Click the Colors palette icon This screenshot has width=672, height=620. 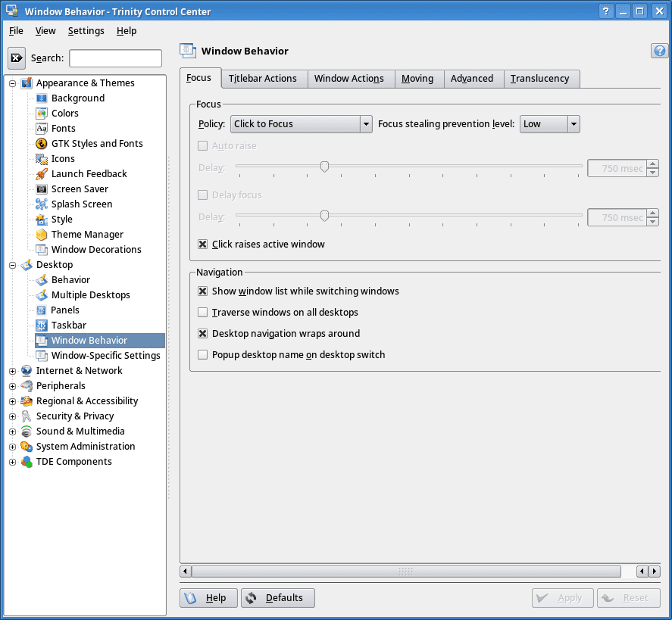pyautogui.click(x=42, y=113)
